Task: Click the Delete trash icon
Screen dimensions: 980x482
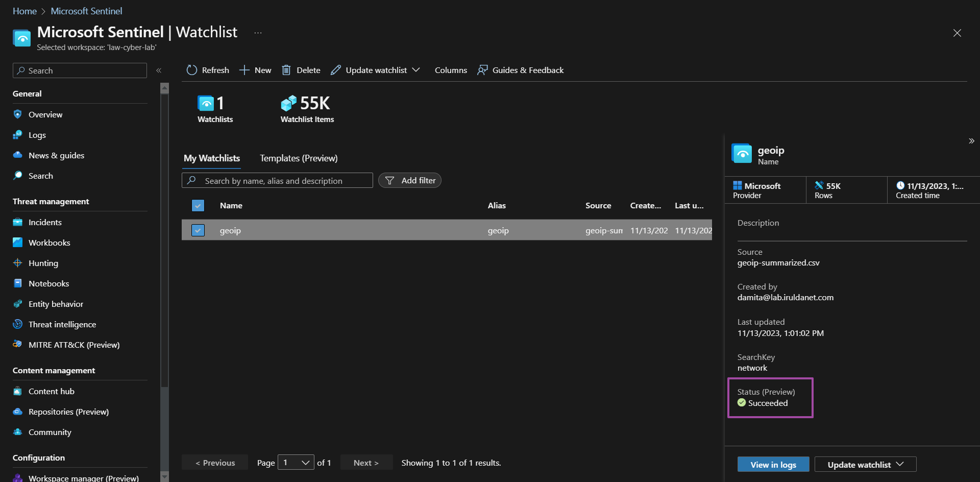Action: click(x=286, y=70)
